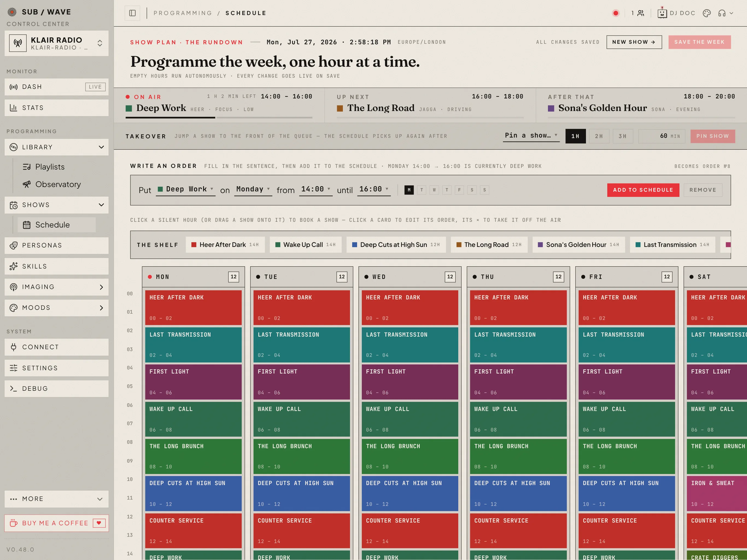Expand the More menu
Viewport: 747px width, 560px height.
56,499
